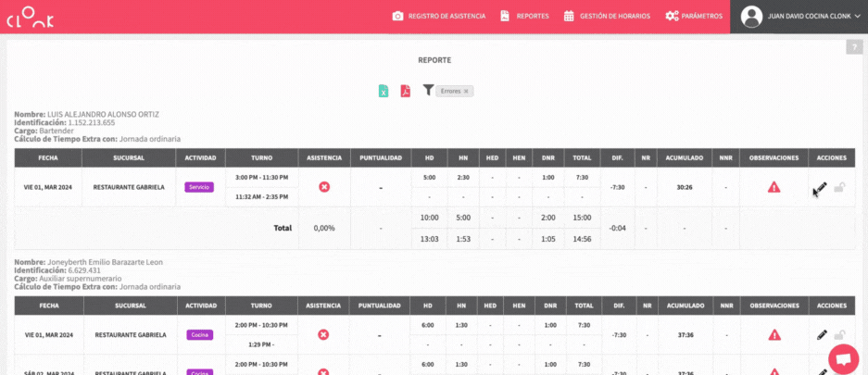The width and height of the screenshot is (868, 375).
Task: Select the Servicio activity badge
Action: pos(199,187)
